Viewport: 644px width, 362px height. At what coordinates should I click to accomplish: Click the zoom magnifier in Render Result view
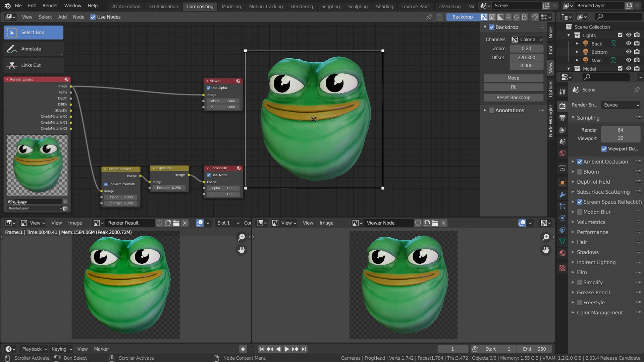point(241,237)
